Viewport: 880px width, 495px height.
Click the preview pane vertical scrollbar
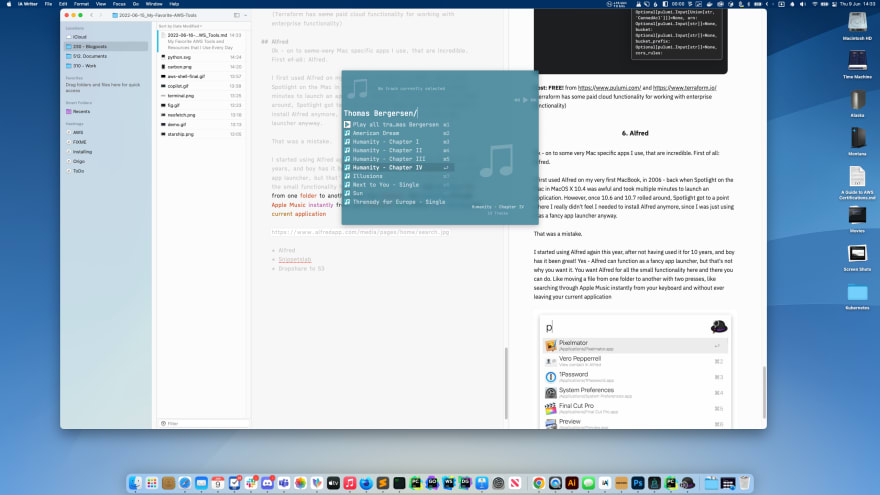point(764,393)
